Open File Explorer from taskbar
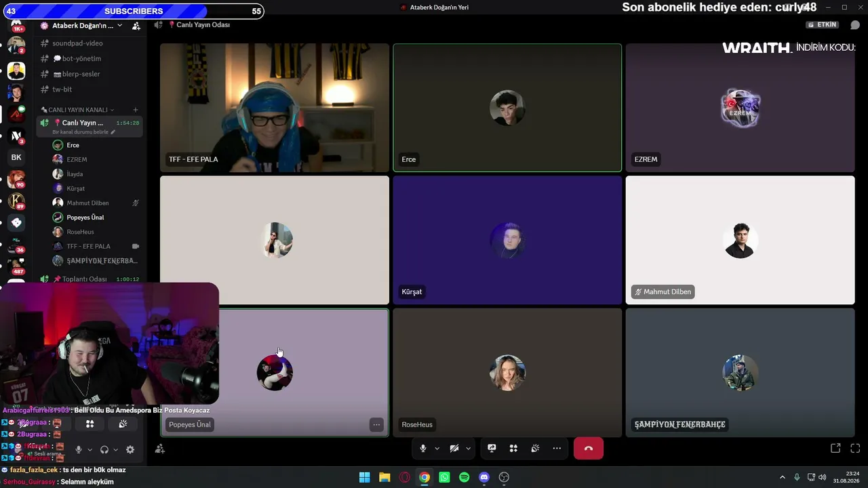868x488 pixels. pos(384,477)
